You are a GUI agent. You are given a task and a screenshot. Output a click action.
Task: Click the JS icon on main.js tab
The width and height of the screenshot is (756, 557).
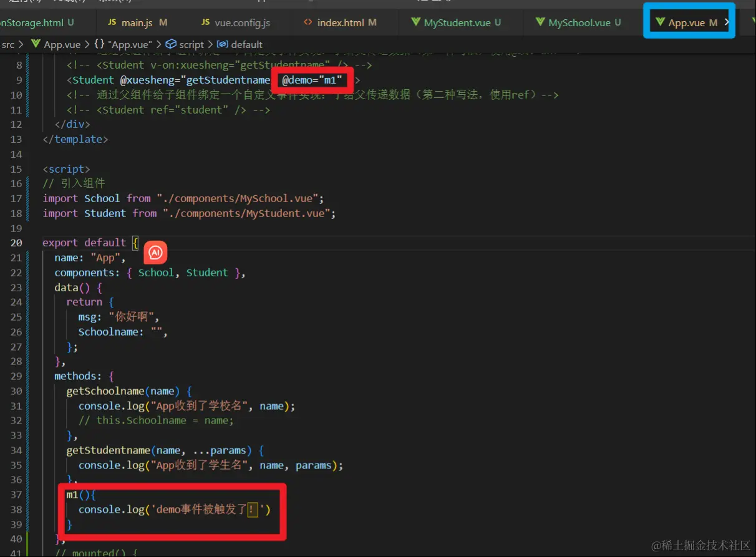(x=112, y=22)
